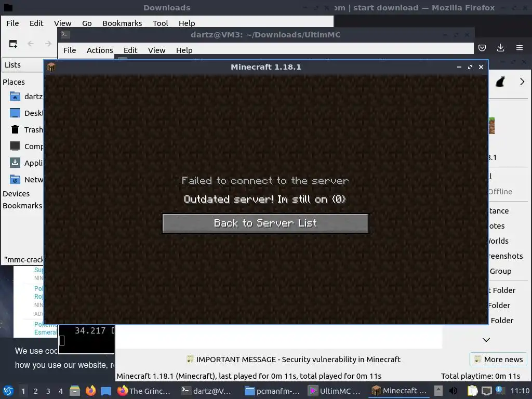Open the View menu in the terminal window

tap(156, 50)
